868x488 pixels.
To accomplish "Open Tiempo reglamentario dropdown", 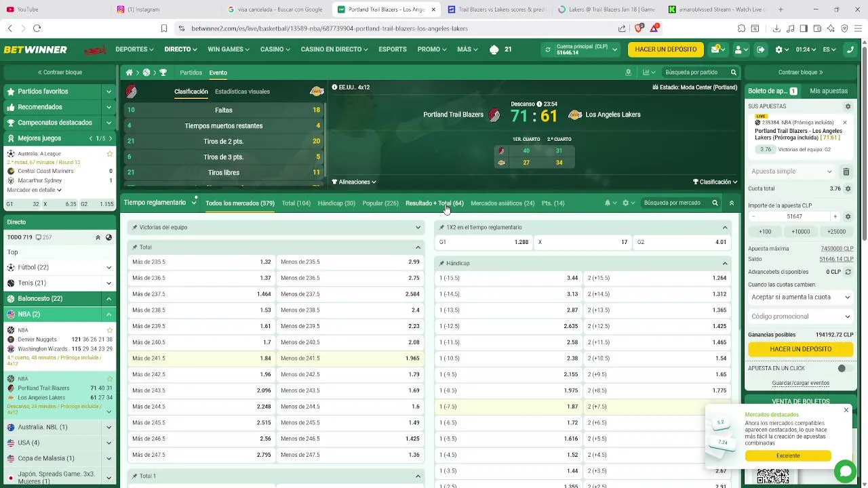I will click(x=160, y=203).
